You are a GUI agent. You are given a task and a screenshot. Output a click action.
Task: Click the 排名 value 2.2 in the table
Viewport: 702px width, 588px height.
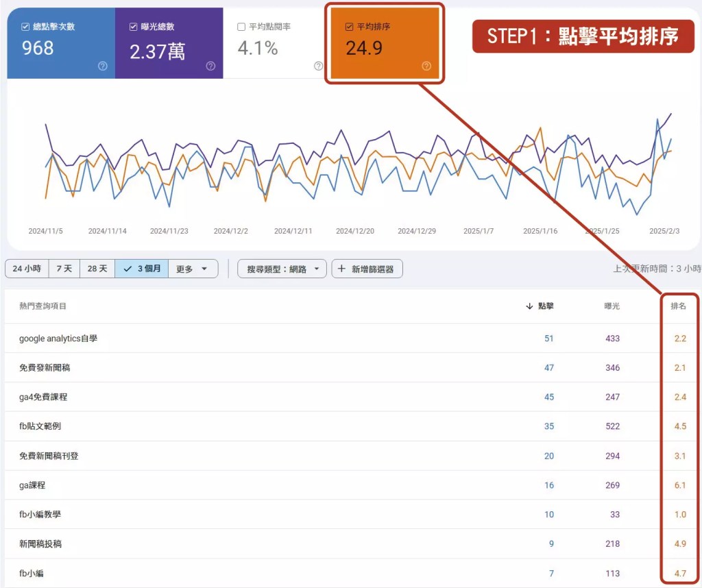click(679, 338)
